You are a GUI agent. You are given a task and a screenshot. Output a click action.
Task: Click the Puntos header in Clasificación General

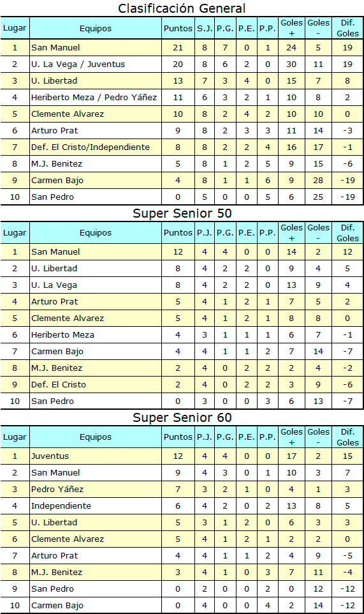pyautogui.click(x=178, y=28)
